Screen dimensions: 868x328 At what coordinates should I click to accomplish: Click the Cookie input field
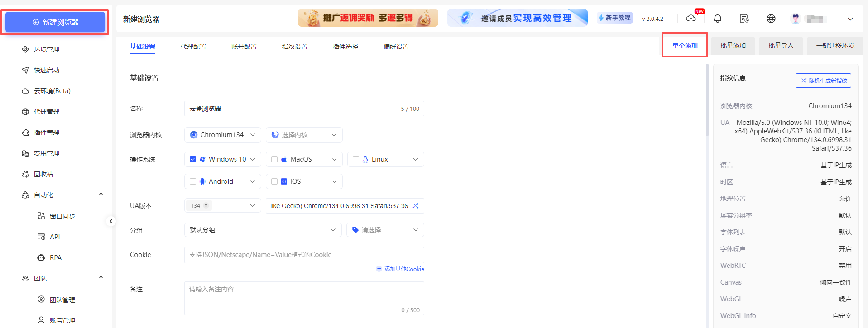[304, 255]
